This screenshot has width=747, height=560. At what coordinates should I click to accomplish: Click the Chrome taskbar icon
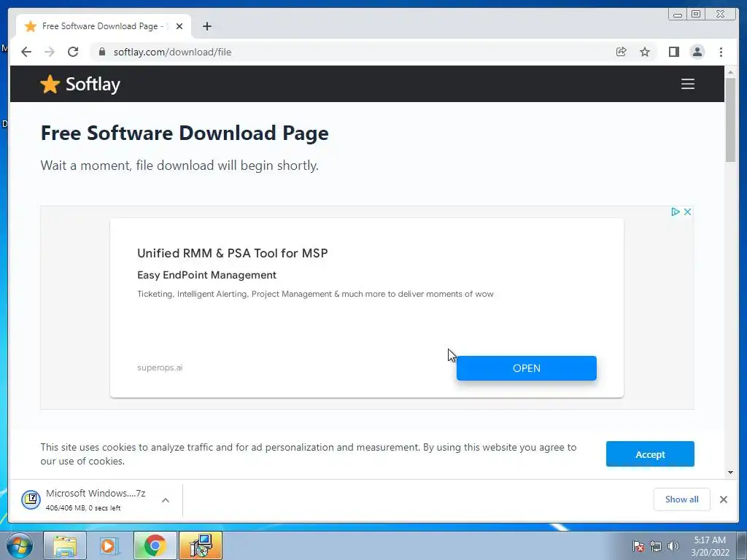155,545
